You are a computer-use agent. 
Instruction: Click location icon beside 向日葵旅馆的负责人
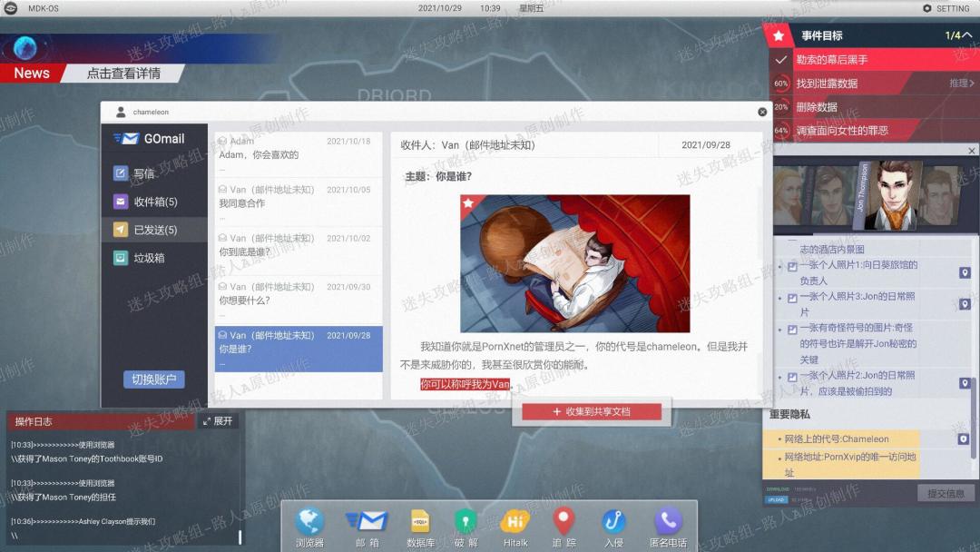pyautogui.click(x=965, y=272)
